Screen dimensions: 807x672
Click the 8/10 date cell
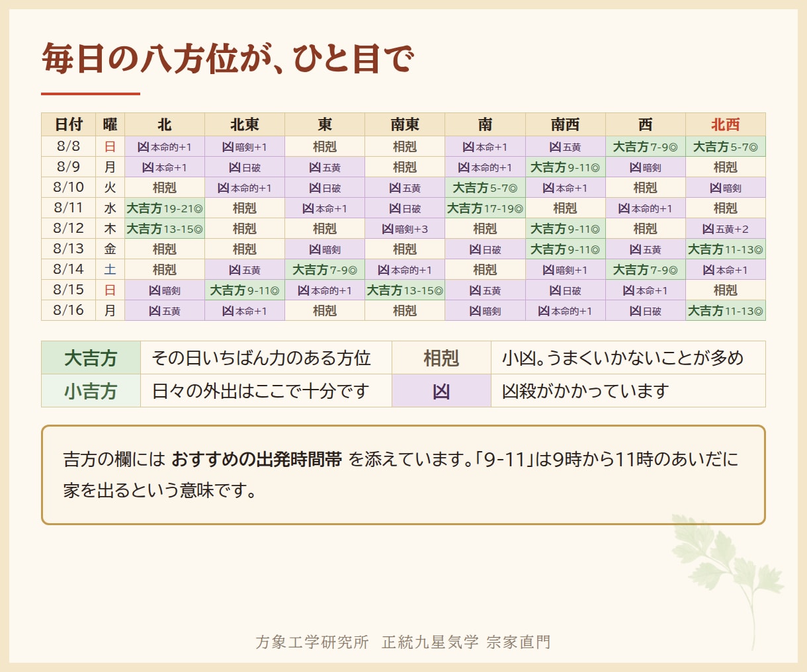coord(69,187)
